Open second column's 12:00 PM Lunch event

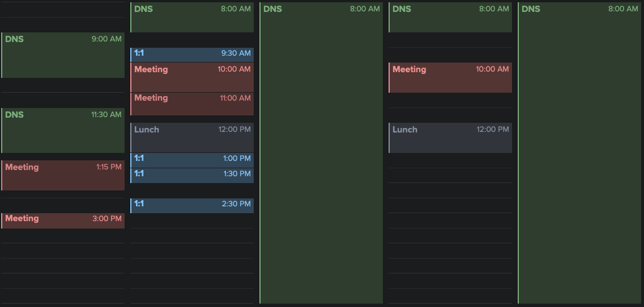coord(192,138)
